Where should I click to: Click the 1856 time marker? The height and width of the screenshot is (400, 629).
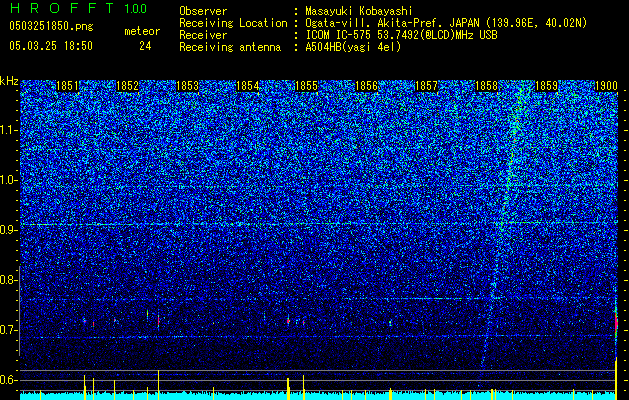pyautogui.click(x=367, y=86)
